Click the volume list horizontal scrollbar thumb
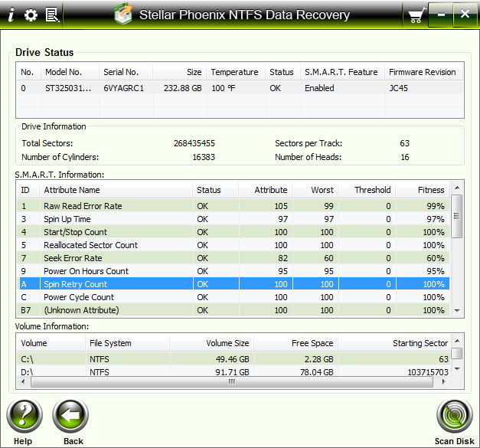This screenshot has height=448, width=480. pos(232,381)
